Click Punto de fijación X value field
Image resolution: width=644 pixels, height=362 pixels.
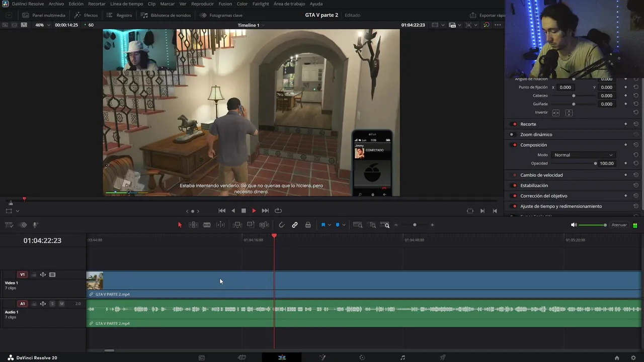pyautogui.click(x=566, y=87)
